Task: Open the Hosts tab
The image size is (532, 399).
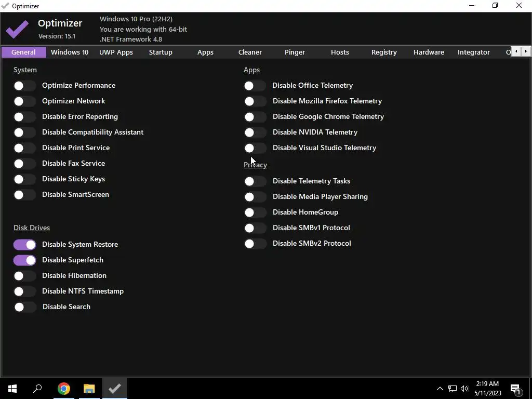Action: coord(340,52)
